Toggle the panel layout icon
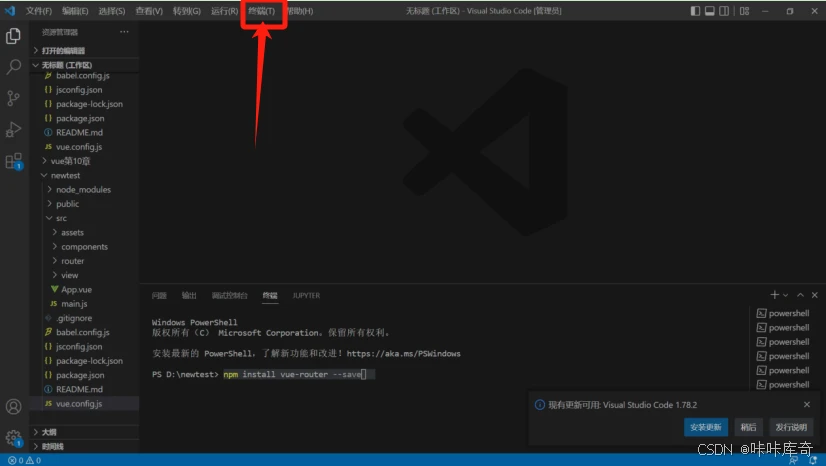The image size is (826, 466). 710,11
